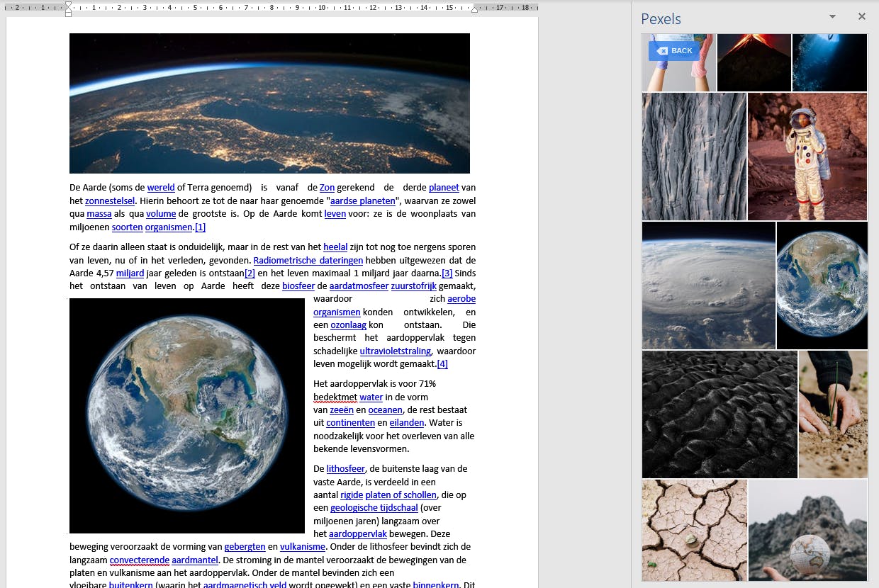Click the "lithosfeer" hyperlink

coord(345,469)
